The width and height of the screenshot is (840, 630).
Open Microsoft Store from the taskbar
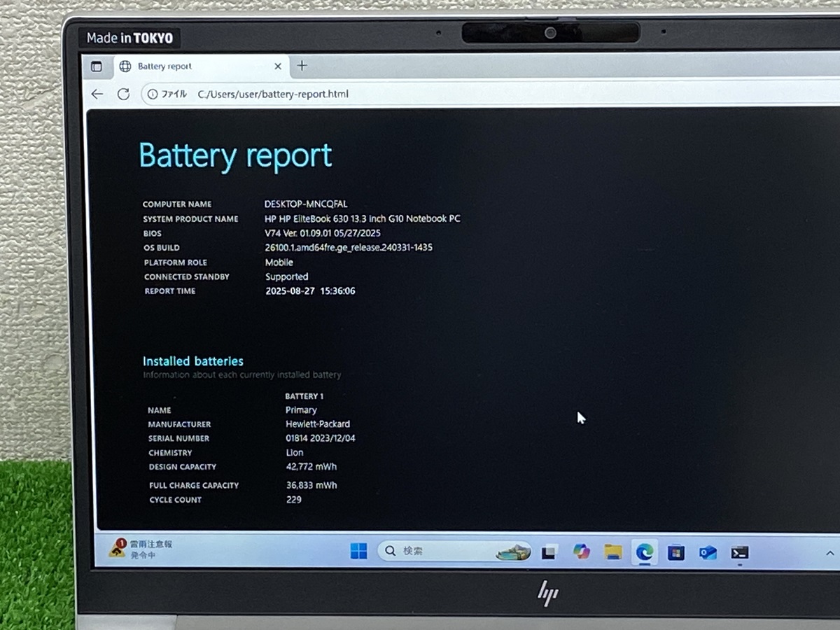(x=675, y=553)
